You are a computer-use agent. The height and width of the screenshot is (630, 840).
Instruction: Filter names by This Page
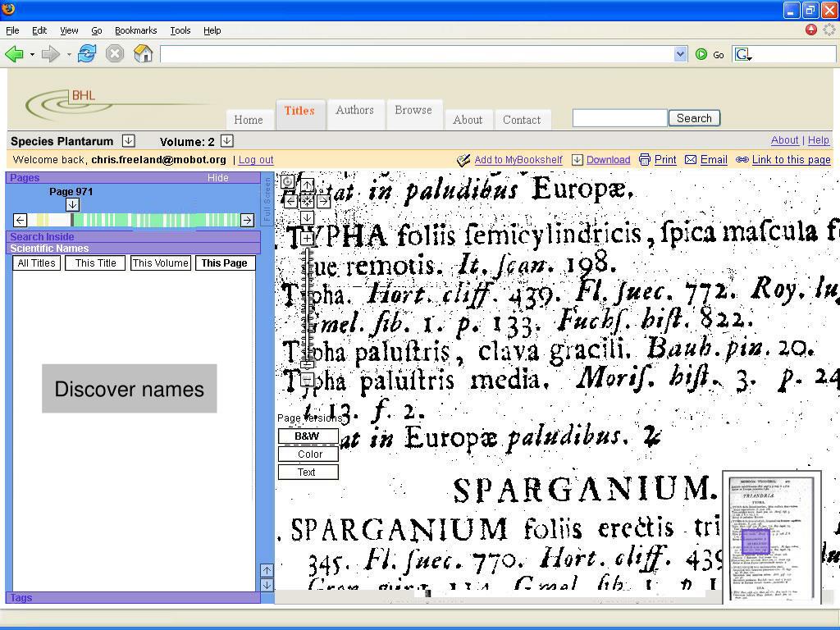coord(225,263)
